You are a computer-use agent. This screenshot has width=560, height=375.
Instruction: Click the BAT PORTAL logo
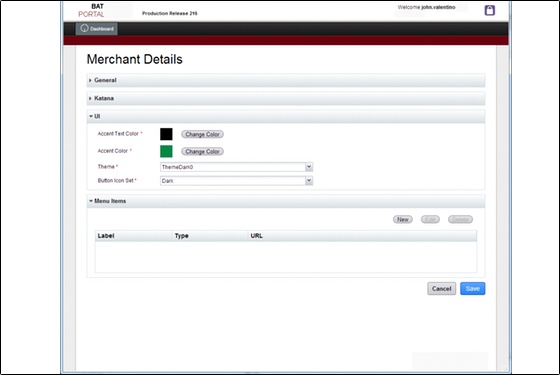click(91, 10)
